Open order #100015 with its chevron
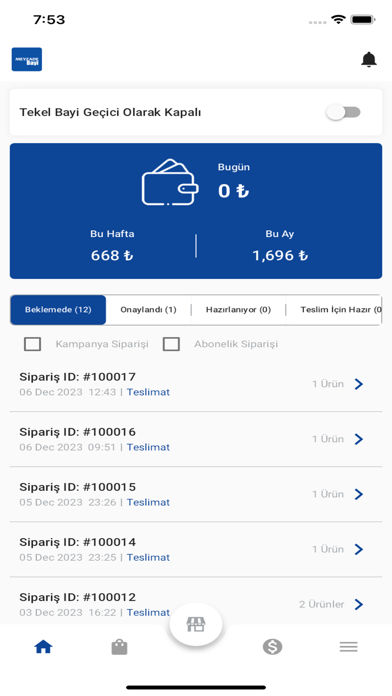Image resolution: width=392 pixels, height=696 pixels. 359,494
